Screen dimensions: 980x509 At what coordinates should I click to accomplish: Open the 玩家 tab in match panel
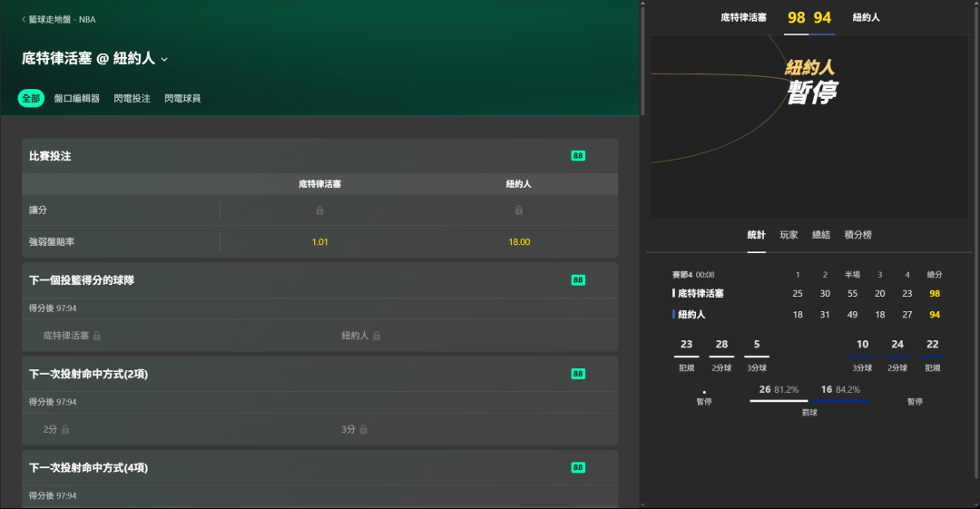click(789, 235)
